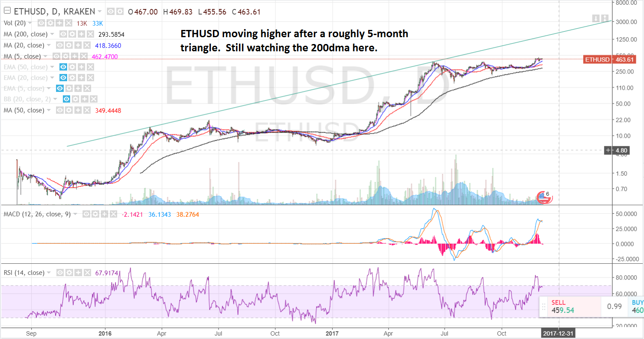This screenshot has width=644, height=339.
Task: Open dropdown arrow next to EMA (50, close)
Action: pyautogui.click(x=52, y=67)
